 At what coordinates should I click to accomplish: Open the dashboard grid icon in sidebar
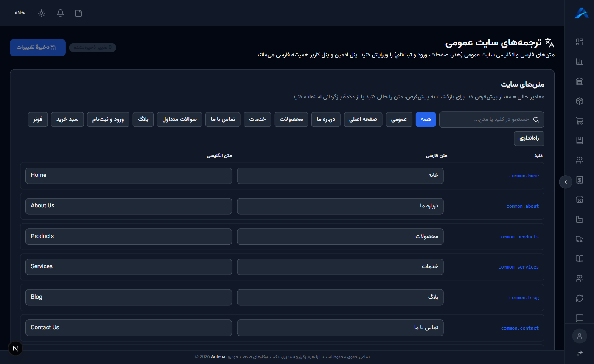pos(579,42)
